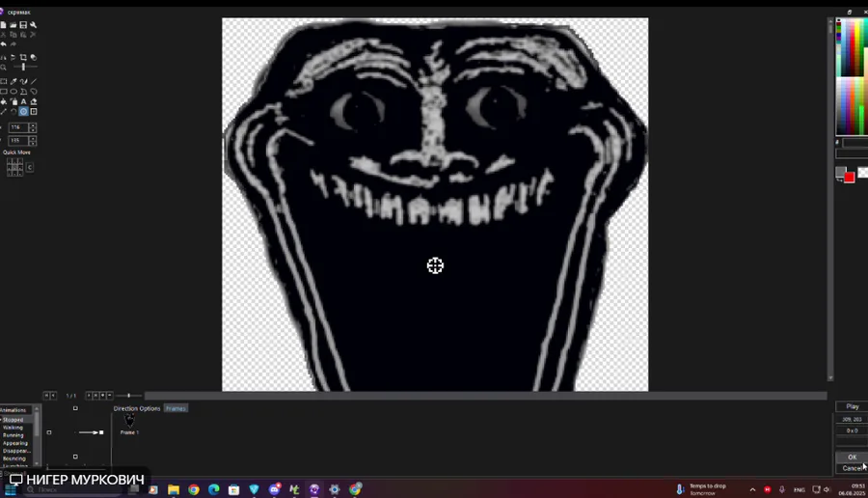Select the Fill bucket tool
The width and height of the screenshot is (868, 498).
tap(3, 101)
